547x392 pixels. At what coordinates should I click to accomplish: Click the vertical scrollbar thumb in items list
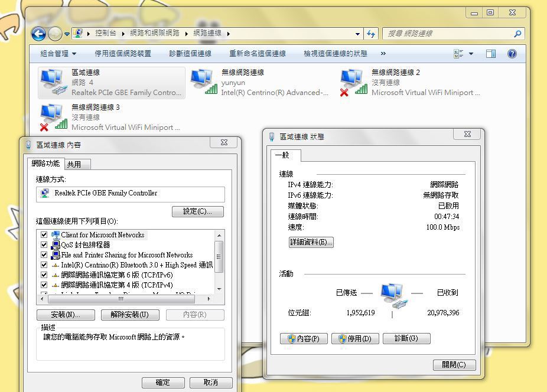219,256
